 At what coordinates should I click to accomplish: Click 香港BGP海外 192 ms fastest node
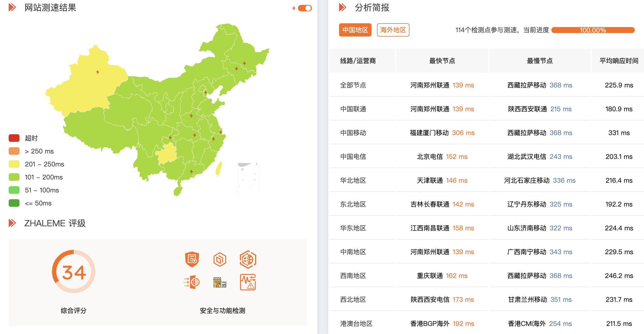click(442, 324)
